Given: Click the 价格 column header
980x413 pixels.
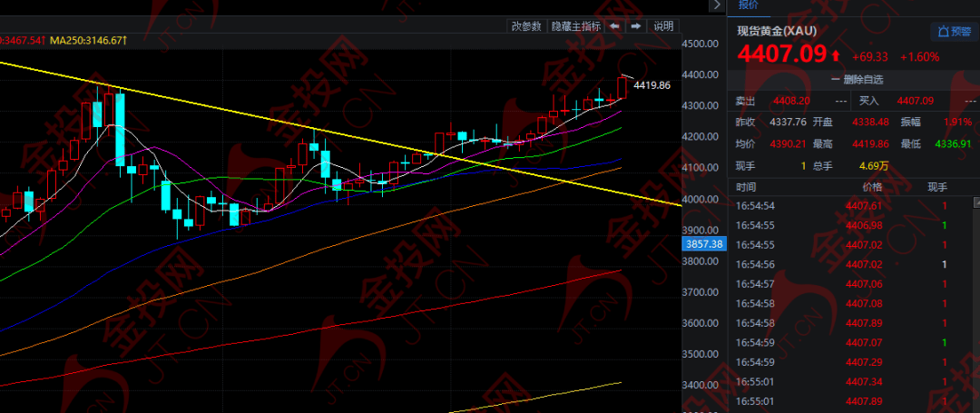Looking at the screenshot, I should pyautogui.click(x=870, y=187).
